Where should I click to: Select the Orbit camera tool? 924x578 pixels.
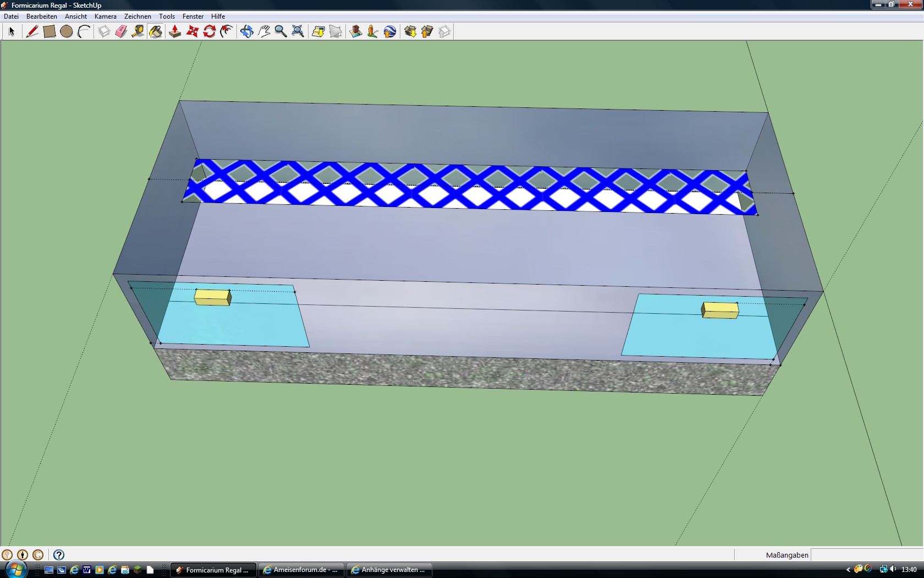(x=246, y=31)
